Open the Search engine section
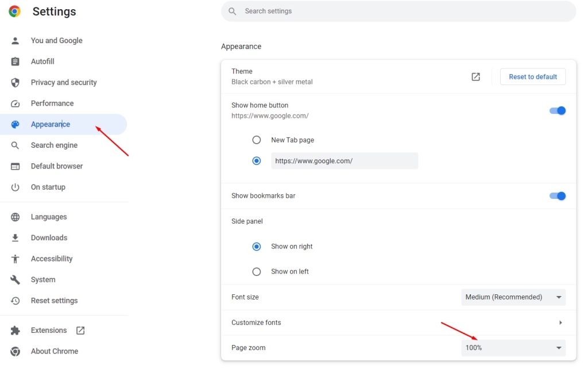Screen dimensions: 588x376 [x=54, y=145]
